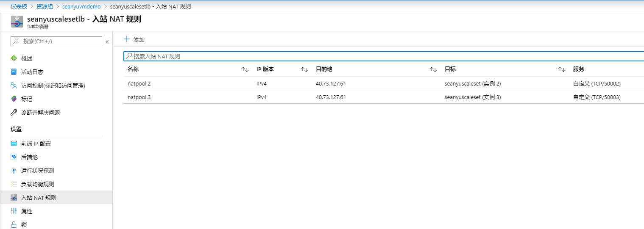Click the 添加 add button
Screen dimensions: 644x229
pyautogui.click(x=134, y=39)
